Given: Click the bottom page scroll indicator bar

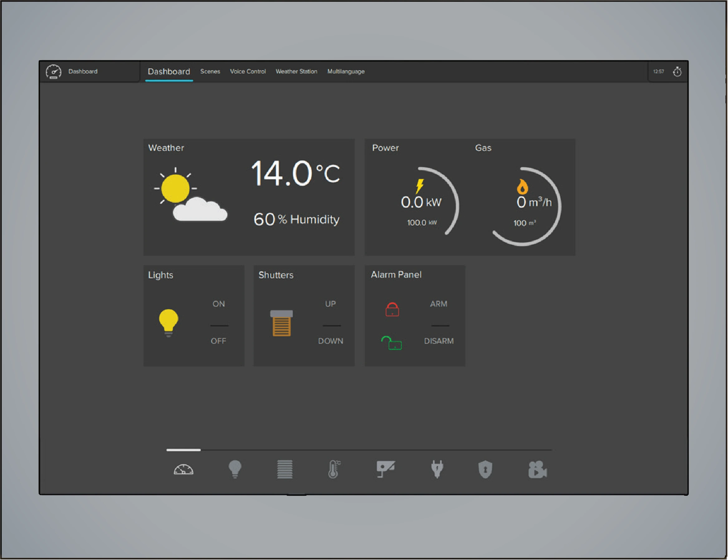Looking at the screenshot, I should click(x=359, y=450).
